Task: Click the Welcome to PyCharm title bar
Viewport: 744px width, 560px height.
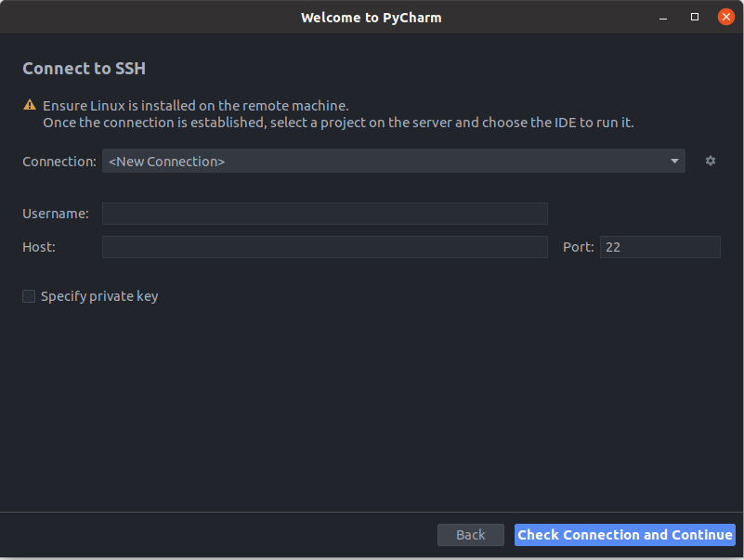Action: coord(371,18)
